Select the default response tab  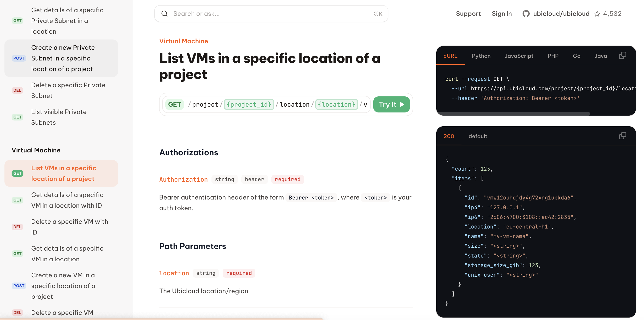pyautogui.click(x=478, y=136)
